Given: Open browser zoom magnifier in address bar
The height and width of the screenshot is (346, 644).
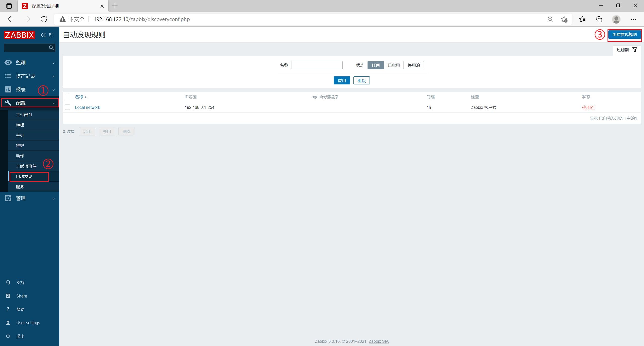Looking at the screenshot, I should [x=550, y=19].
